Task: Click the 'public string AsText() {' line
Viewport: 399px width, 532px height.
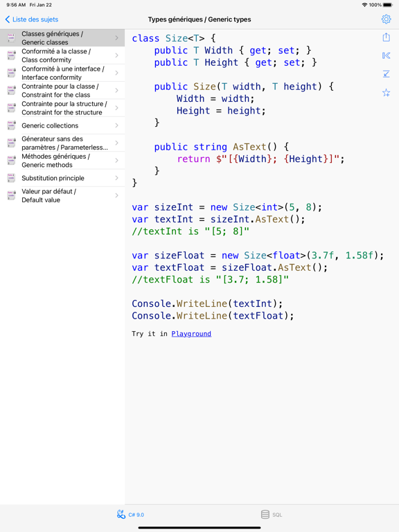Action: 222,147
